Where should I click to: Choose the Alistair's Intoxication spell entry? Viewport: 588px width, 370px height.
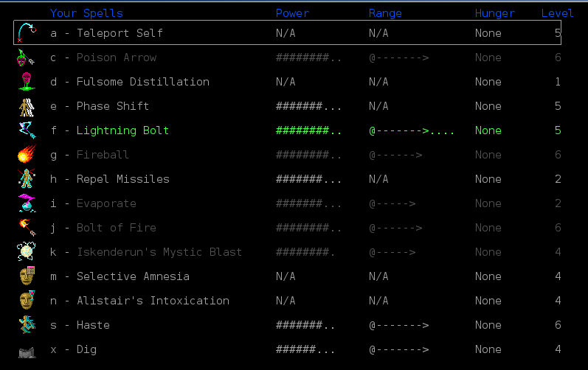tap(152, 301)
